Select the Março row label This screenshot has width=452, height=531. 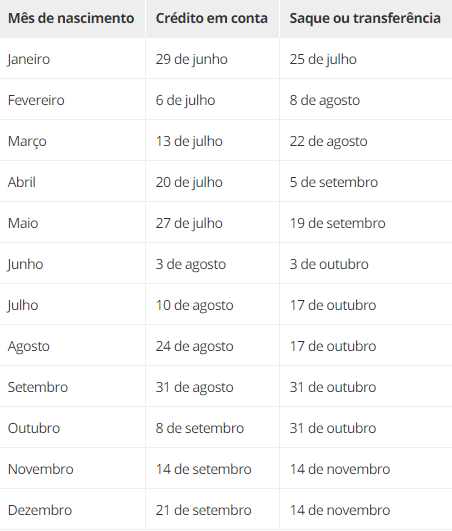[x=27, y=142]
